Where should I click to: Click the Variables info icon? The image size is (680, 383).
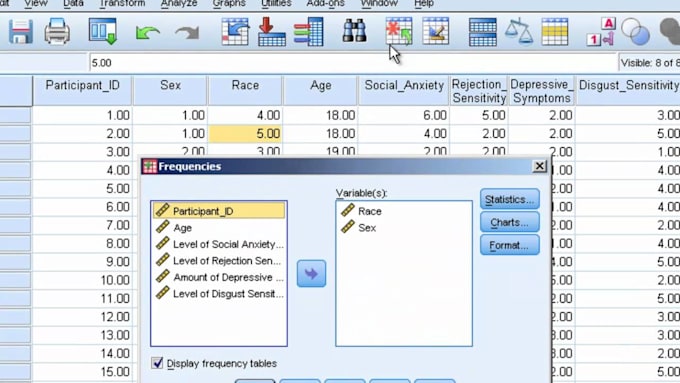pyautogui.click(x=308, y=31)
